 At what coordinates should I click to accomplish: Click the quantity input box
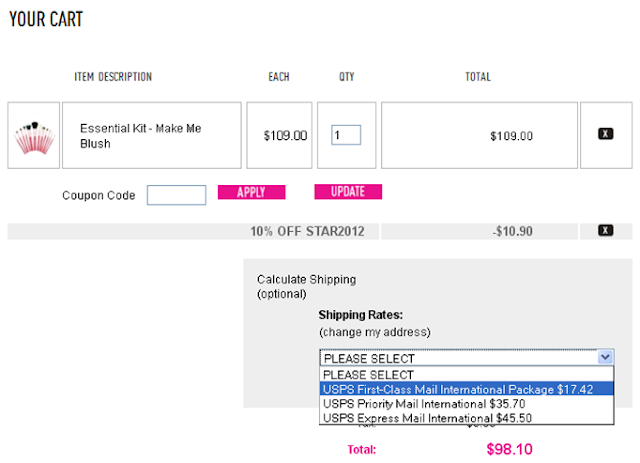coord(345,135)
